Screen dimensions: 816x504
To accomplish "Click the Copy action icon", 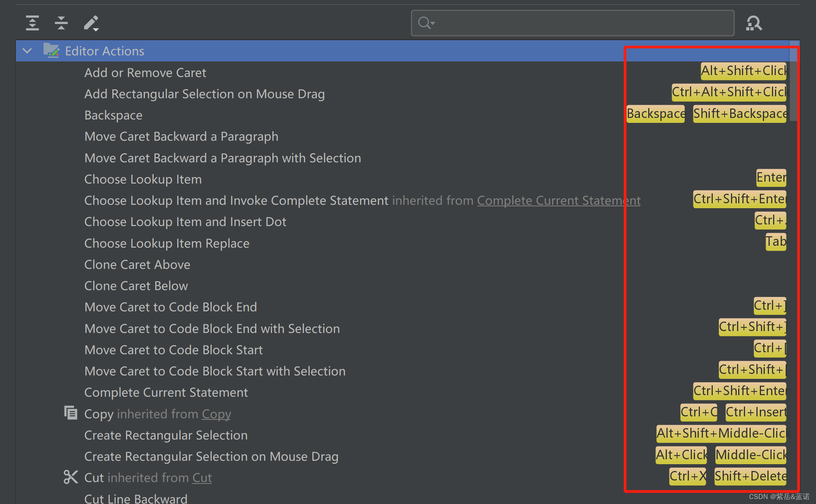I will (x=71, y=413).
